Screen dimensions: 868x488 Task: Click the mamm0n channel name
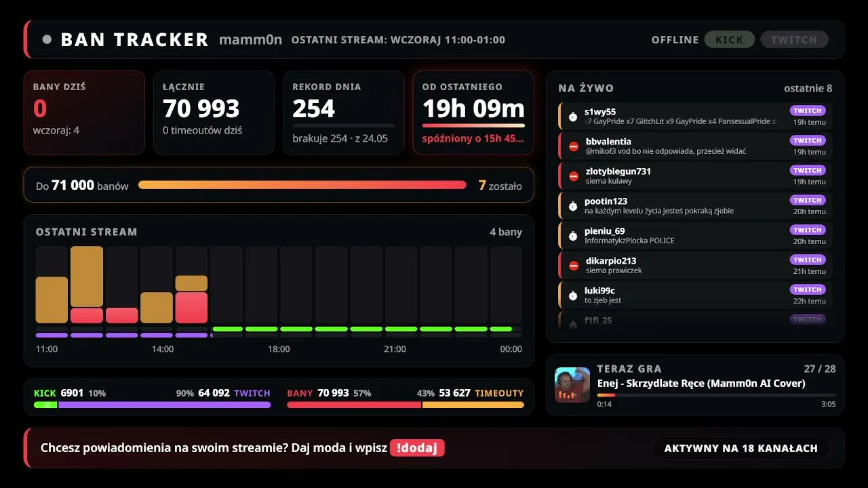[x=250, y=39]
